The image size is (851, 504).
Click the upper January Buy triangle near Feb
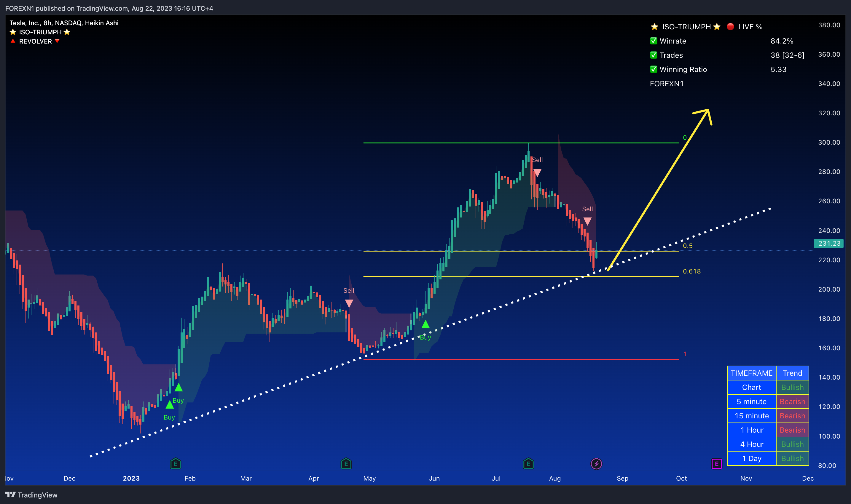(179, 387)
